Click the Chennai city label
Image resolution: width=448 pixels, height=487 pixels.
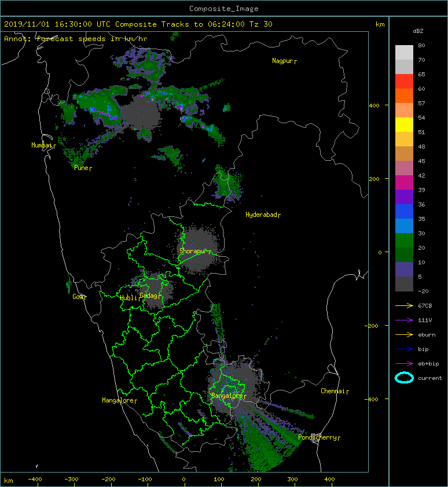pos(333,391)
